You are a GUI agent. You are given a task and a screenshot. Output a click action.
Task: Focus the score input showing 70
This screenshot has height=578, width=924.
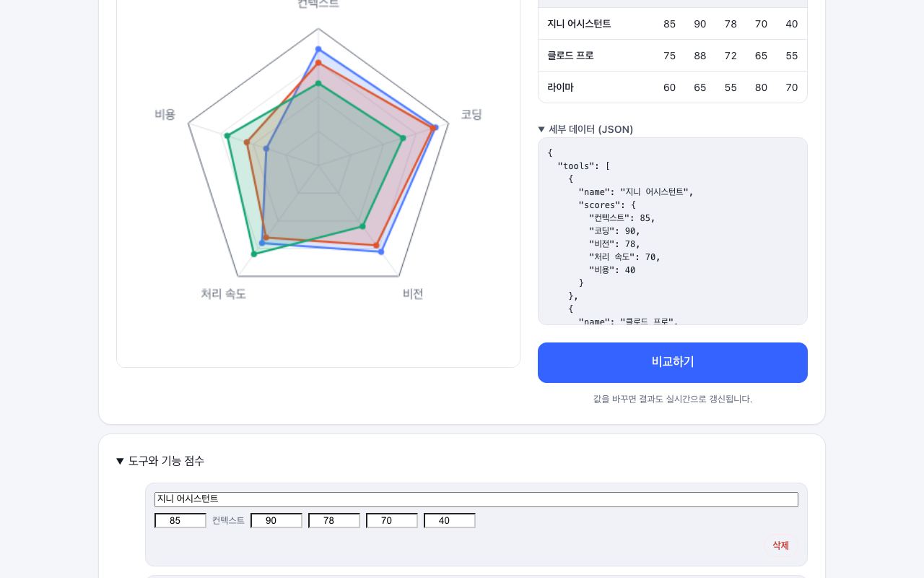392,520
